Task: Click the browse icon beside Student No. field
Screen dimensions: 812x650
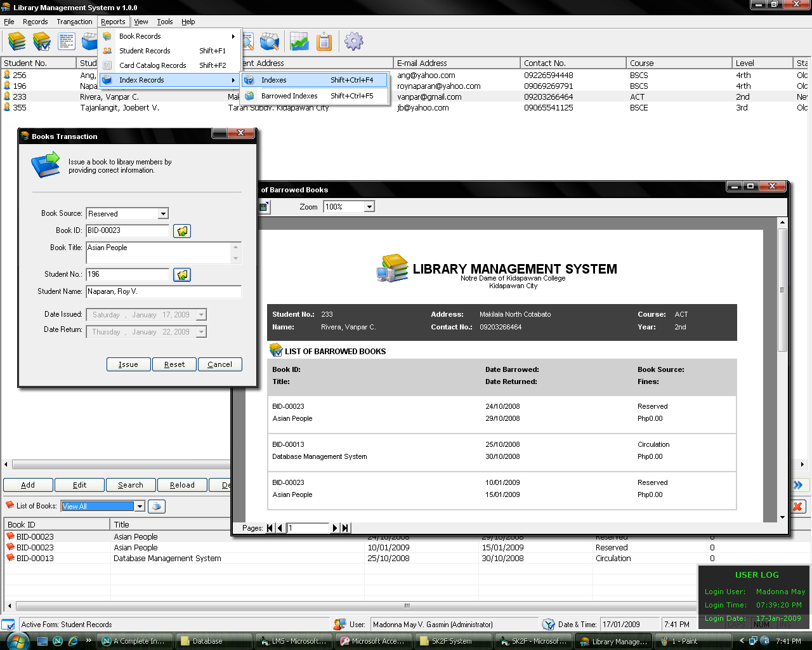Action: point(182,275)
